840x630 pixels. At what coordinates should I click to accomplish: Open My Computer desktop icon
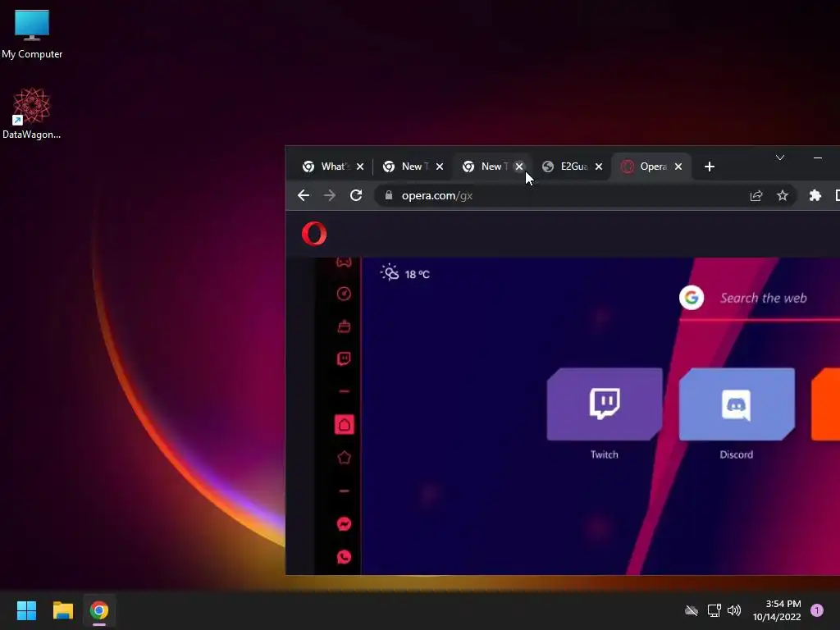[x=32, y=34]
